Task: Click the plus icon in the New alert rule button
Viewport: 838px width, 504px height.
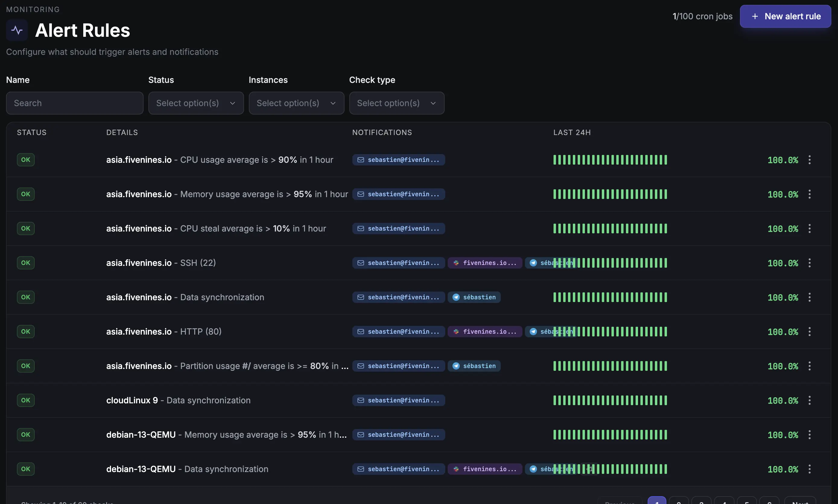Action: (x=755, y=16)
